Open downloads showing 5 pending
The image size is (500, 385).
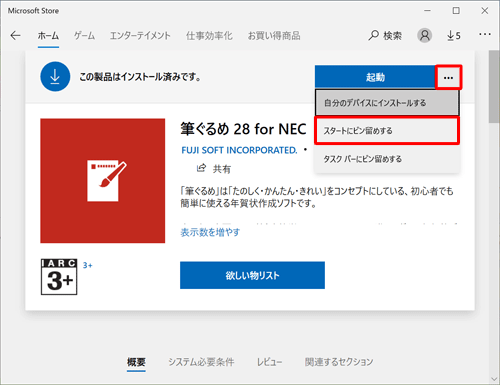pyautogui.click(x=454, y=35)
